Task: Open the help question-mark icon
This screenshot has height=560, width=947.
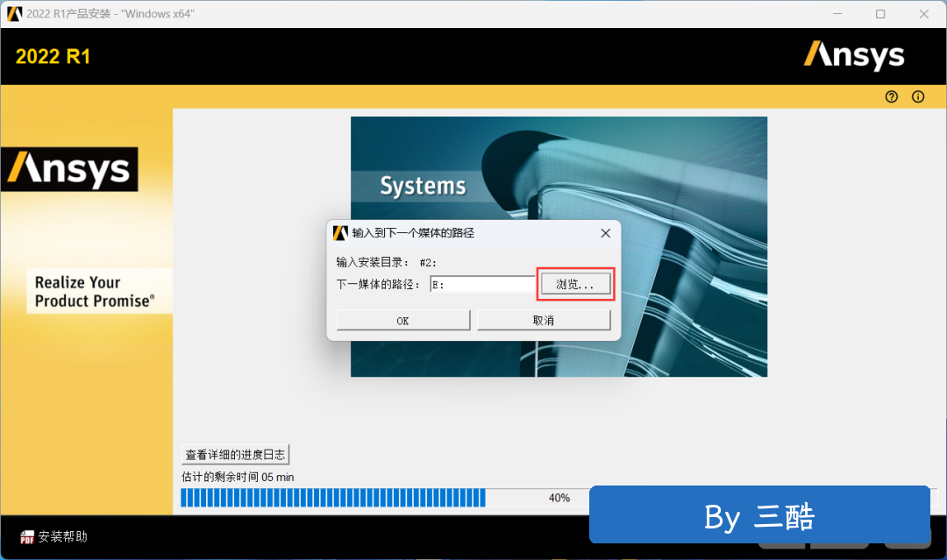Action: tap(892, 96)
